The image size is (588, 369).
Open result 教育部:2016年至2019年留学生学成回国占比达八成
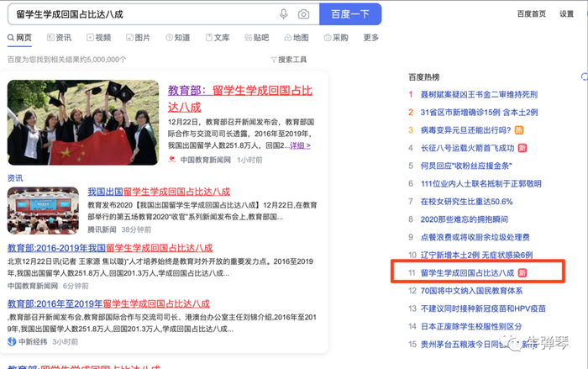(x=108, y=303)
